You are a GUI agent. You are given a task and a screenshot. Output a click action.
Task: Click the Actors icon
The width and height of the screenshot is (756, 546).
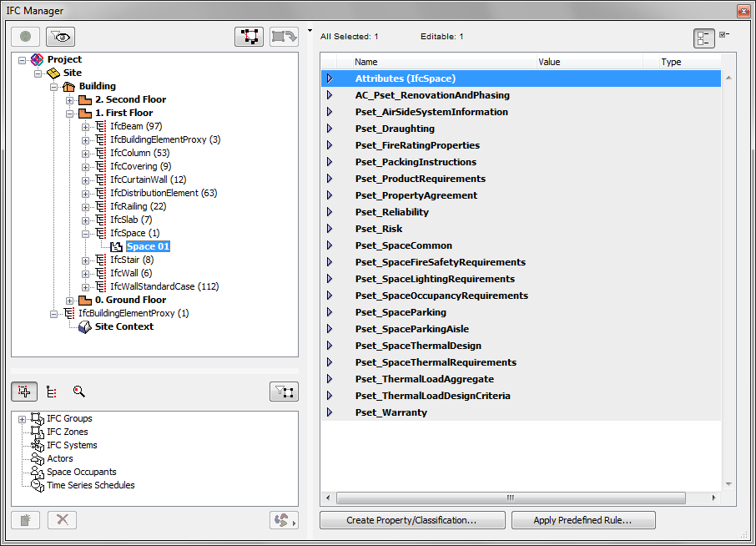pos(37,458)
